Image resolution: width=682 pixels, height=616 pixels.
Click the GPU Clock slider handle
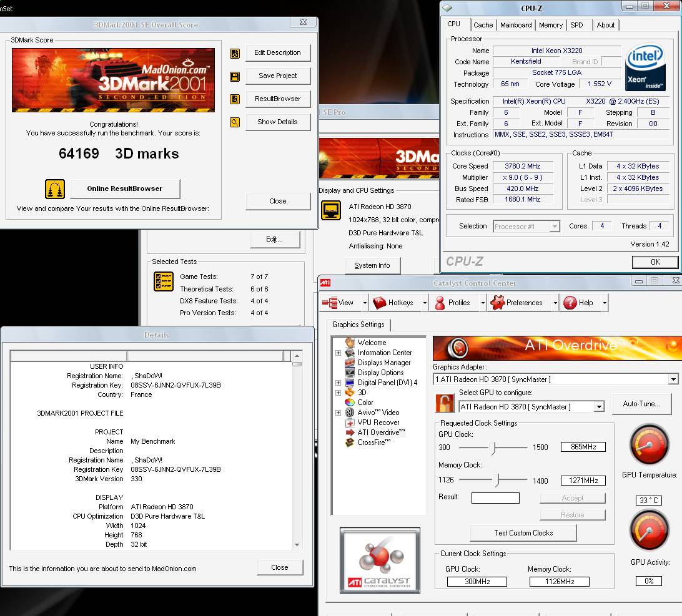click(x=493, y=447)
